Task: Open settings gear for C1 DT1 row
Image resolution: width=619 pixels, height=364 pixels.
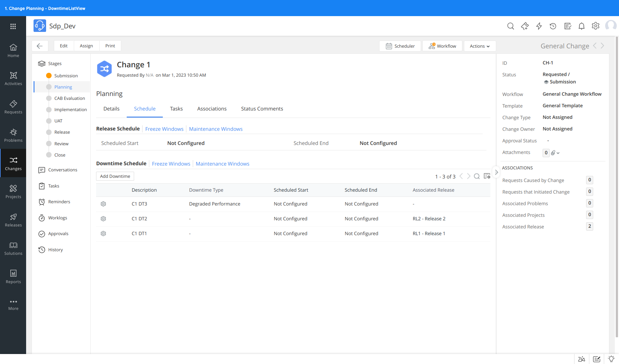Action: 103,234
